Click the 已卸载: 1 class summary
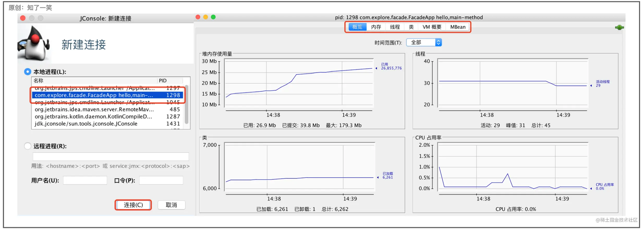The width and height of the screenshot is (644, 229). coord(305,209)
